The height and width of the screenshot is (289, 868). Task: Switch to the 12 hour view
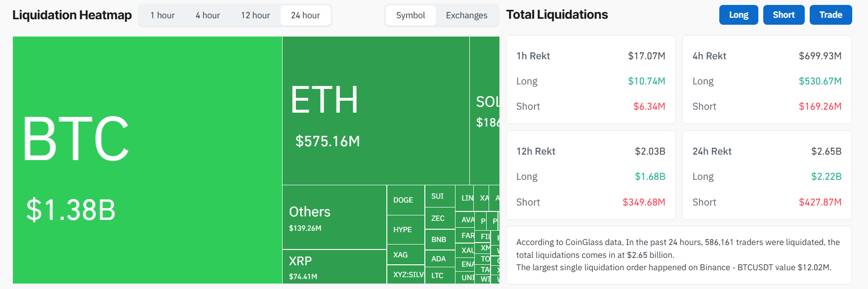pyautogui.click(x=255, y=15)
